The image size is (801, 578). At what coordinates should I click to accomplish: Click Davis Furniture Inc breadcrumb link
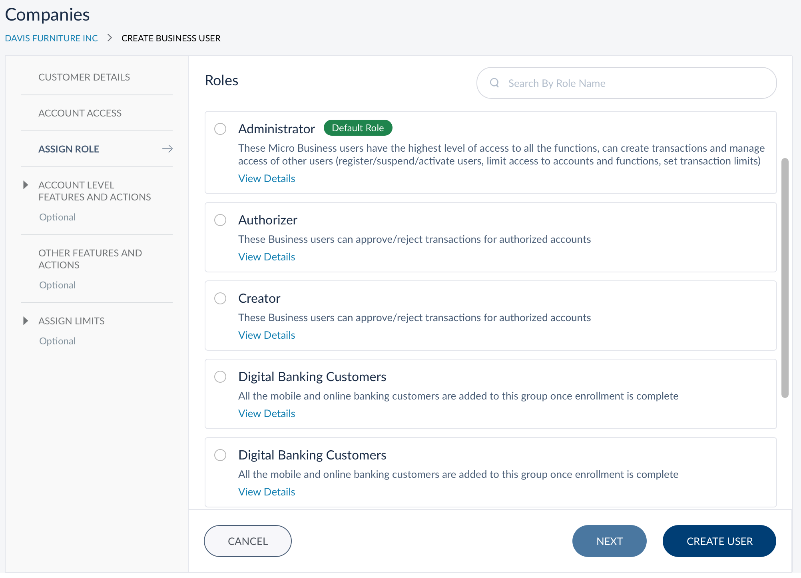tap(51, 38)
